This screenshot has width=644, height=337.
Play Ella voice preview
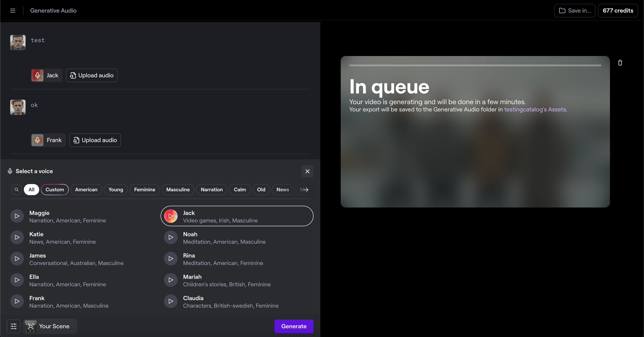tap(17, 280)
